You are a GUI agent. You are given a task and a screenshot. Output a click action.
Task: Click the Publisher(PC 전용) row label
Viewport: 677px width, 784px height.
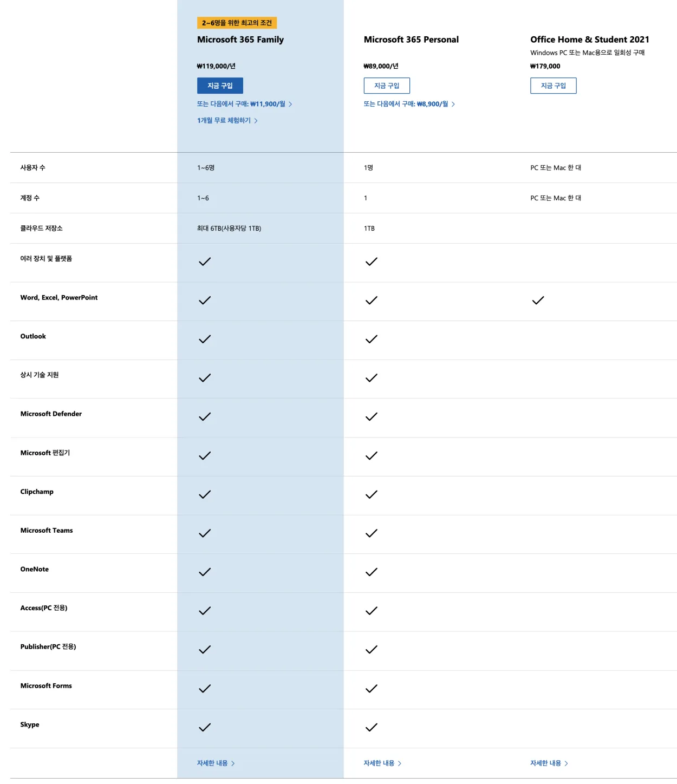click(x=48, y=647)
